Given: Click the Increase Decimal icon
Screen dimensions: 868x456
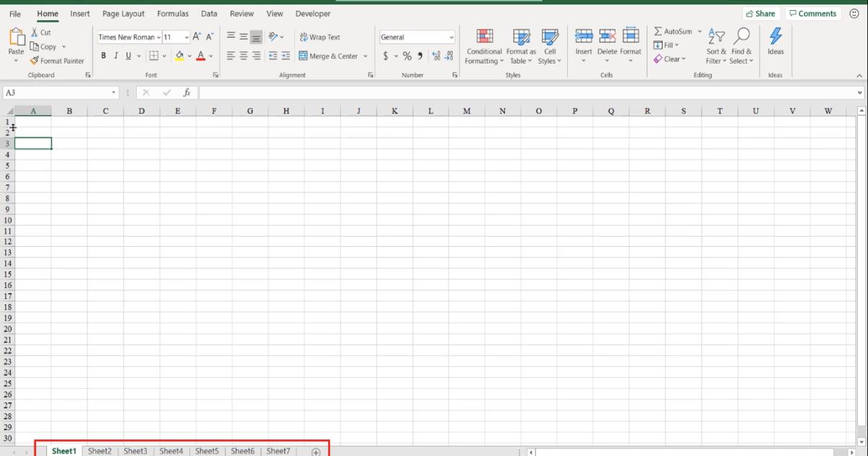Looking at the screenshot, I should (435, 55).
